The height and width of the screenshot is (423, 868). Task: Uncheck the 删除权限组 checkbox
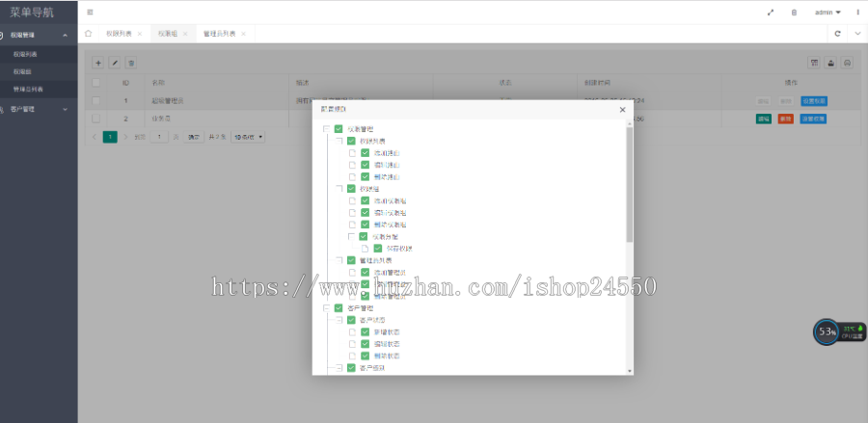click(x=365, y=225)
